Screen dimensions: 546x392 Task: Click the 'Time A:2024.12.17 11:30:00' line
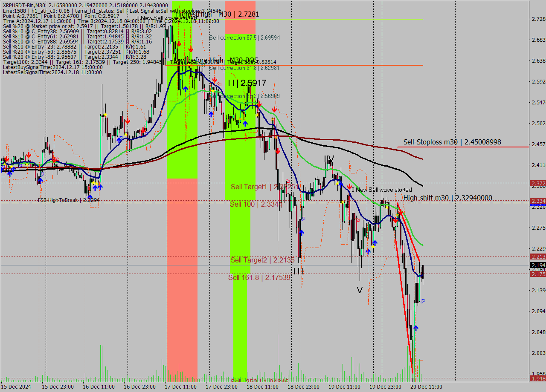[111, 21]
